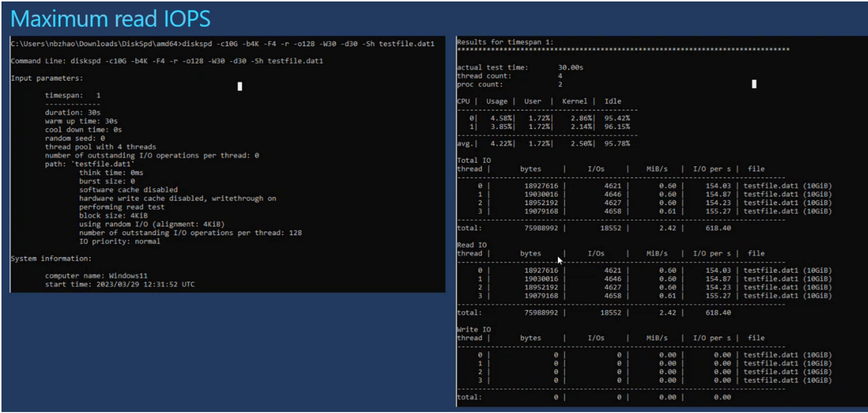The height and width of the screenshot is (413, 868).
Task: Click the 'start time: 2023/03/29 12:31:52 UTC' line
Action: (120, 284)
